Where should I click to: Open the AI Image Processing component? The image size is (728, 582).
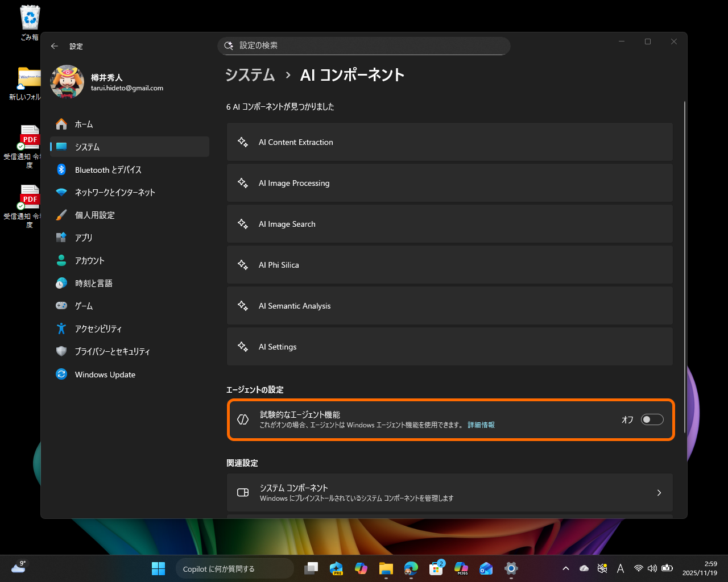449,183
